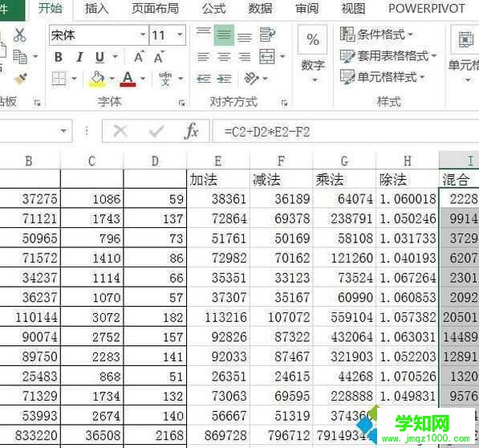
Task: Select column E header
Action: tap(217, 161)
